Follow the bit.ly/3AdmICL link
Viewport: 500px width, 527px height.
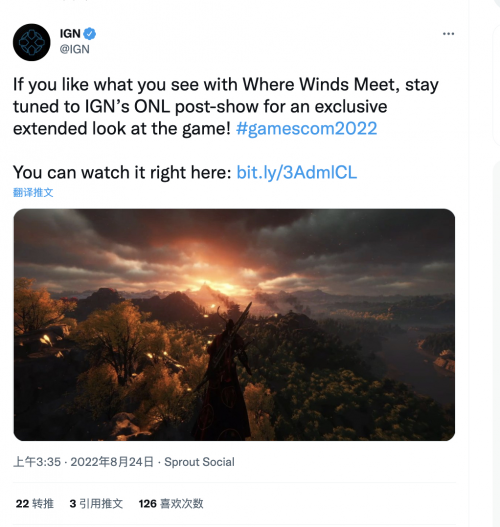click(x=296, y=172)
